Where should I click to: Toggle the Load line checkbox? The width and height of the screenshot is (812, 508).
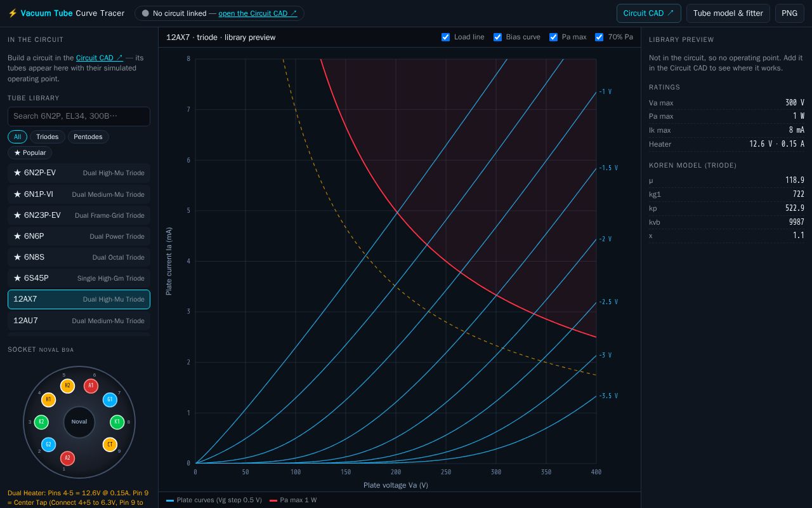446,37
